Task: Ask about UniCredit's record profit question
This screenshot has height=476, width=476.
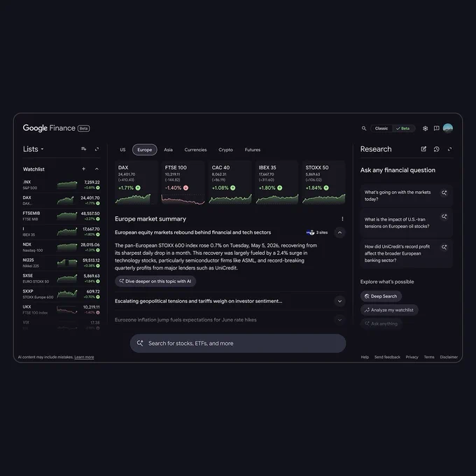Action: 406,253
